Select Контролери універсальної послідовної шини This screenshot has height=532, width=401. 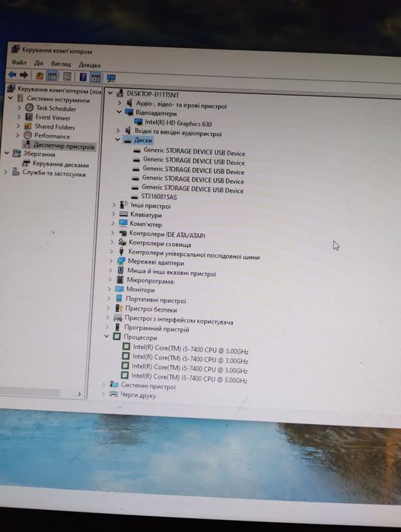point(194,255)
